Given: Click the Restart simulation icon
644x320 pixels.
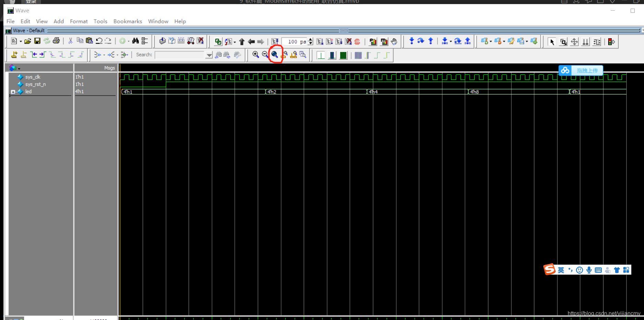Looking at the screenshot, I should [x=275, y=42].
